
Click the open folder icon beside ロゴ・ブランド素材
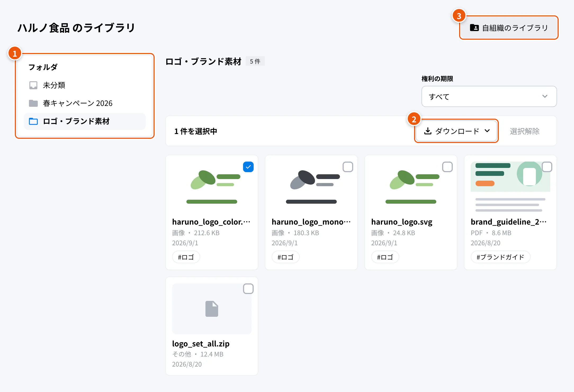pos(33,121)
